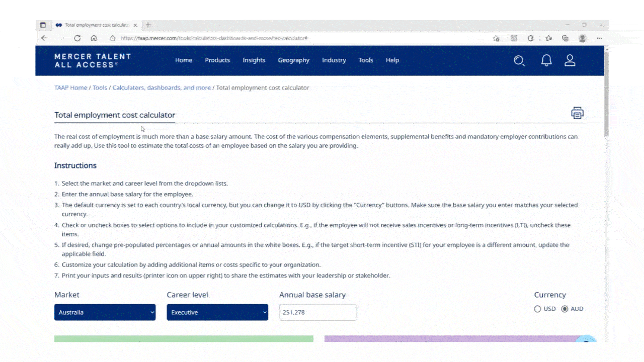This screenshot has width=644, height=362.
Task: Follow the TAAP Home breadcrumb link
Action: (70, 87)
